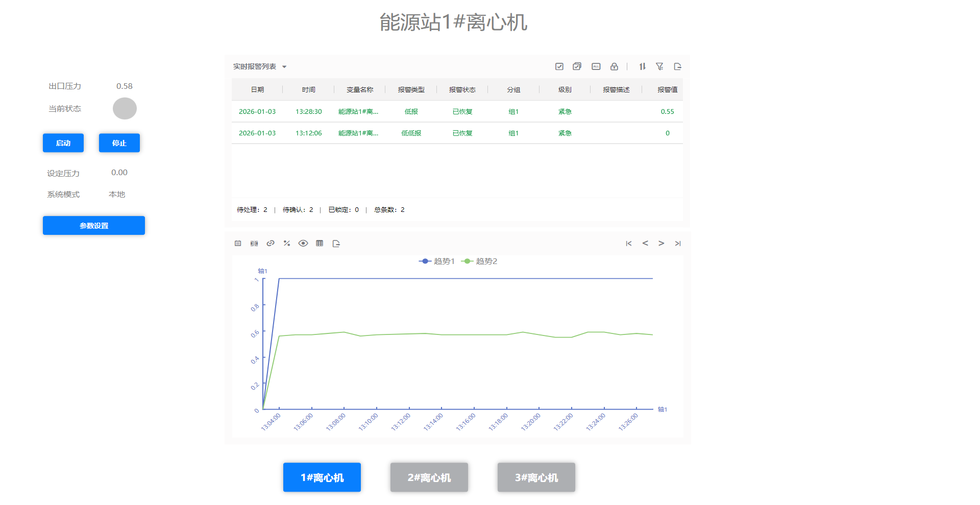The image size is (980, 505).
Task: Toggle the eye visibility icon above chart
Action: pos(303,244)
